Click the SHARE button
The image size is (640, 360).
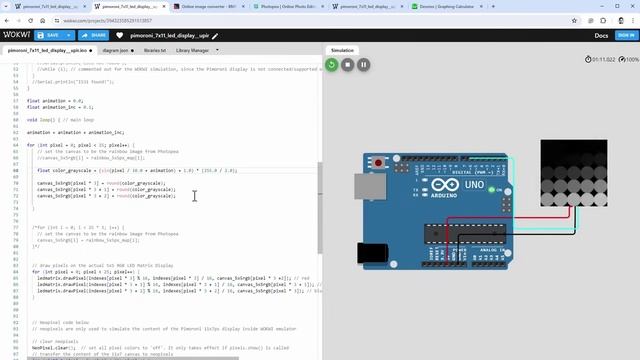(93, 36)
